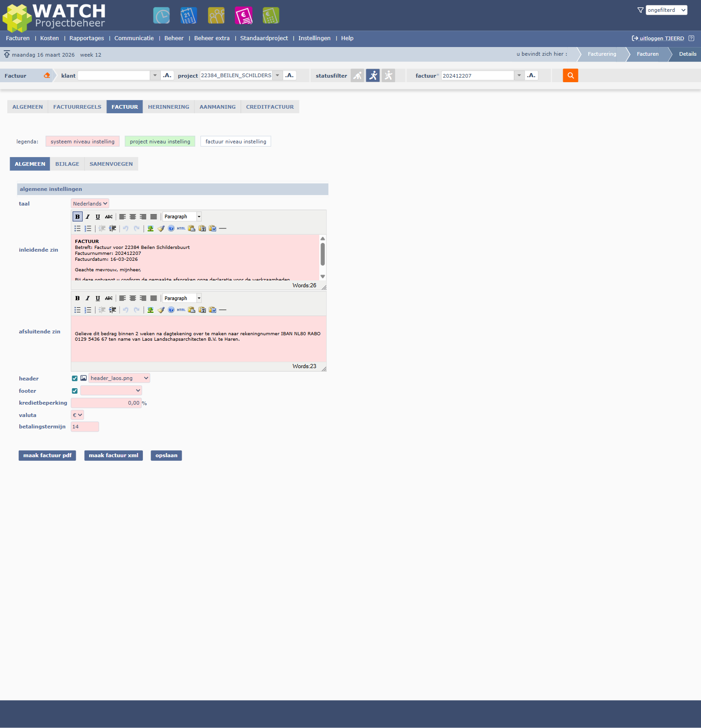Toggle bold in the inleidende zin editor
The image size is (701, 728).
pos(77,216)
